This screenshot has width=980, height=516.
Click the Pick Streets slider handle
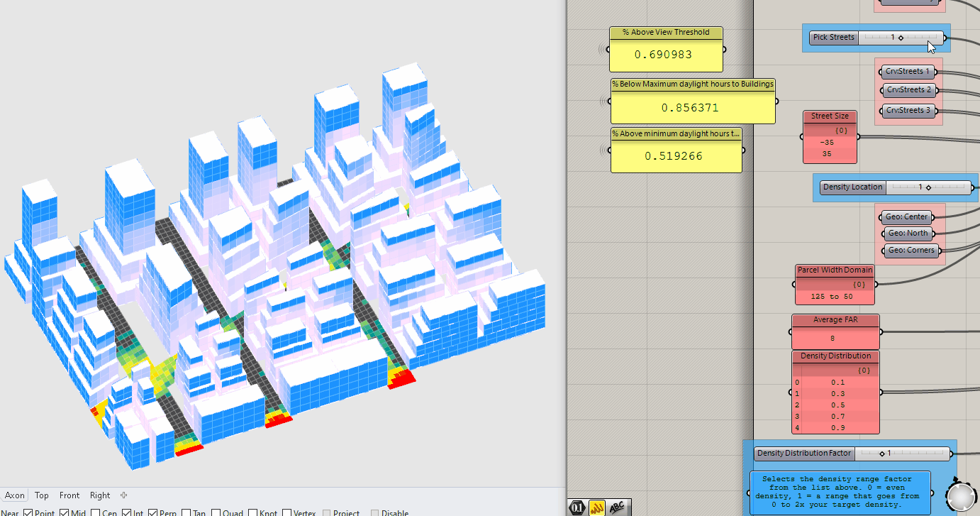[x=901, y=38]
